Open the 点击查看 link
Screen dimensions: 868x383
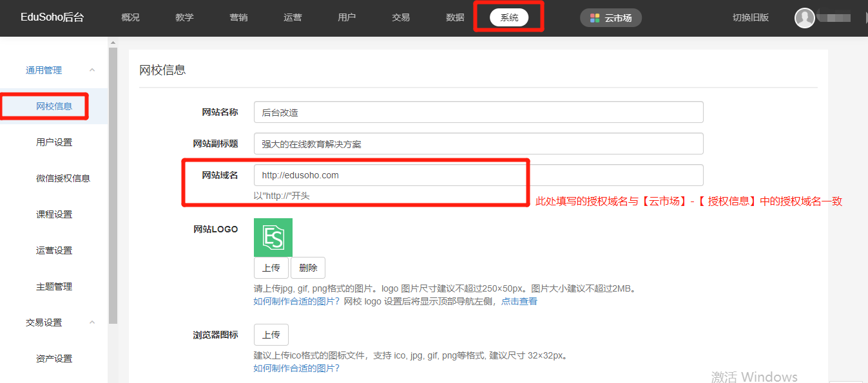[x=519, y=301]
